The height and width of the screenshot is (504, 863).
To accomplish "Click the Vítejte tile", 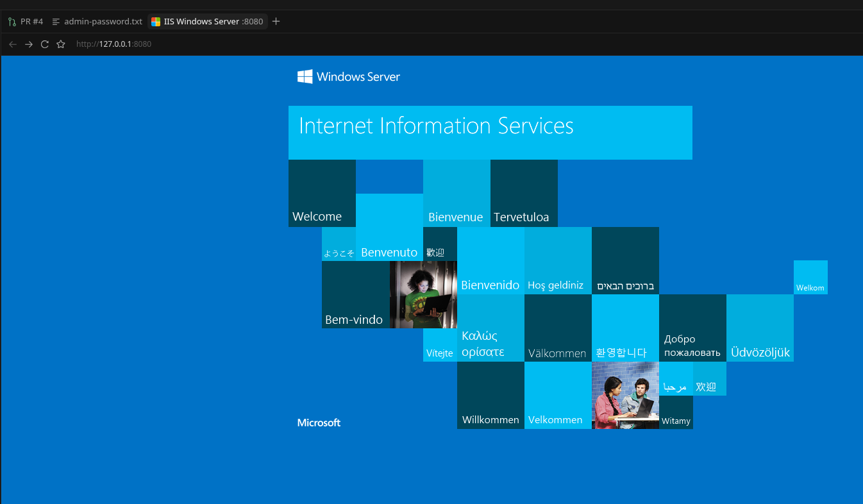I will coord(440,345).
